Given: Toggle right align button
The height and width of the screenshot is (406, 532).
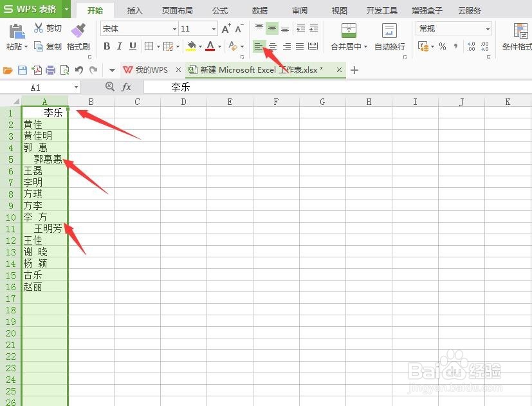Looking at the screenshot, I should [287, 46].
